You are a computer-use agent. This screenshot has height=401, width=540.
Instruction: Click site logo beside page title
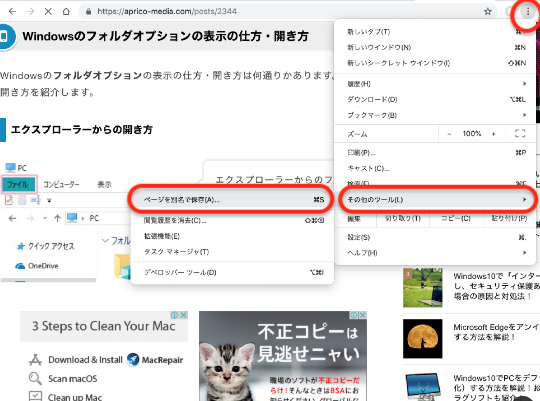[5, 37]
